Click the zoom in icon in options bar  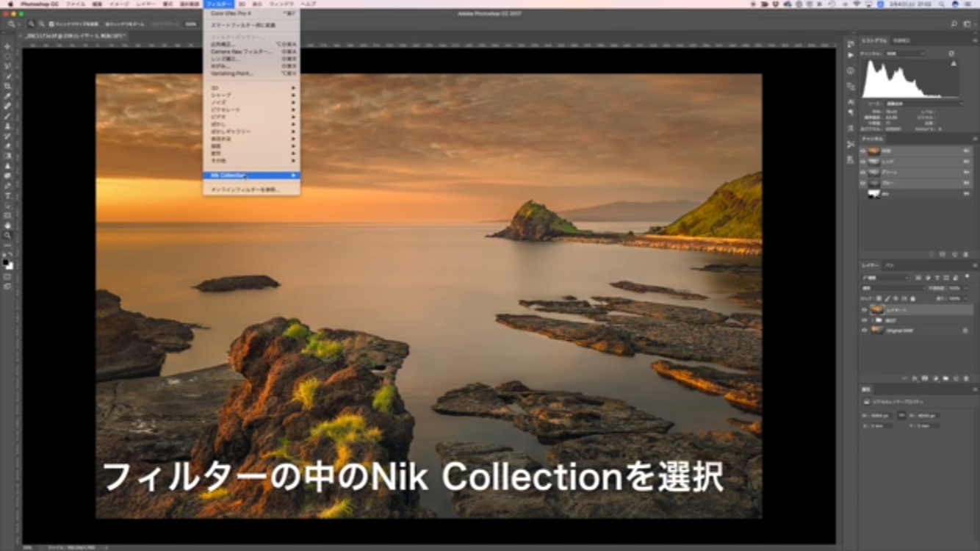pos(32,24)
